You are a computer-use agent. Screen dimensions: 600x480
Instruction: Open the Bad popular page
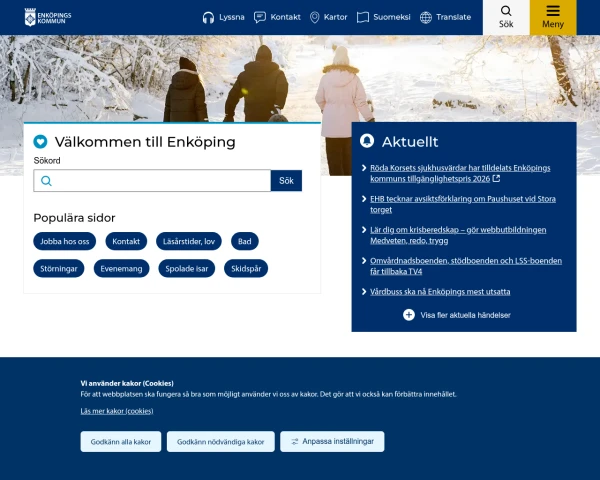coord(245,241)
